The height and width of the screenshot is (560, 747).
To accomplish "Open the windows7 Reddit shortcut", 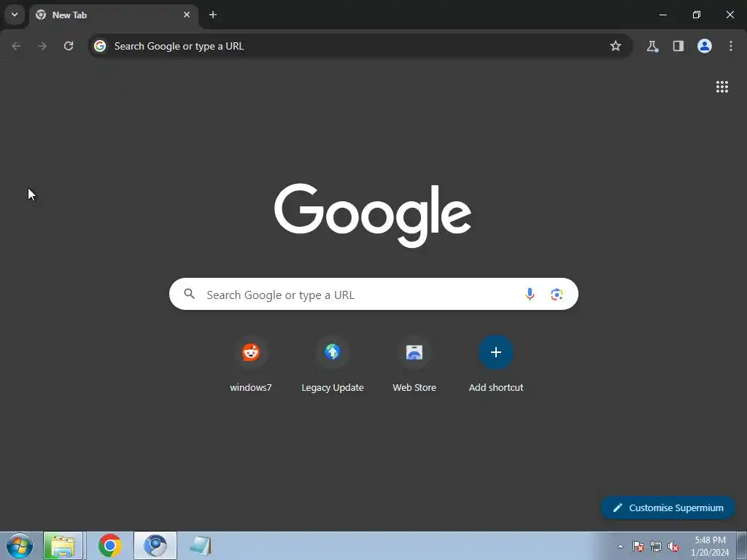I will point(251,352).
